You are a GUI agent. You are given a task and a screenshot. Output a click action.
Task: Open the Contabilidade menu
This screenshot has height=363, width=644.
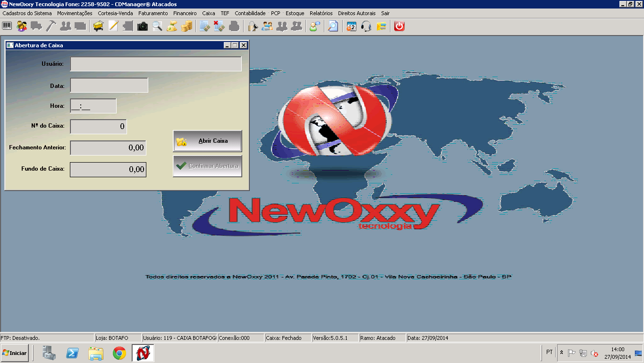point(250,13)
